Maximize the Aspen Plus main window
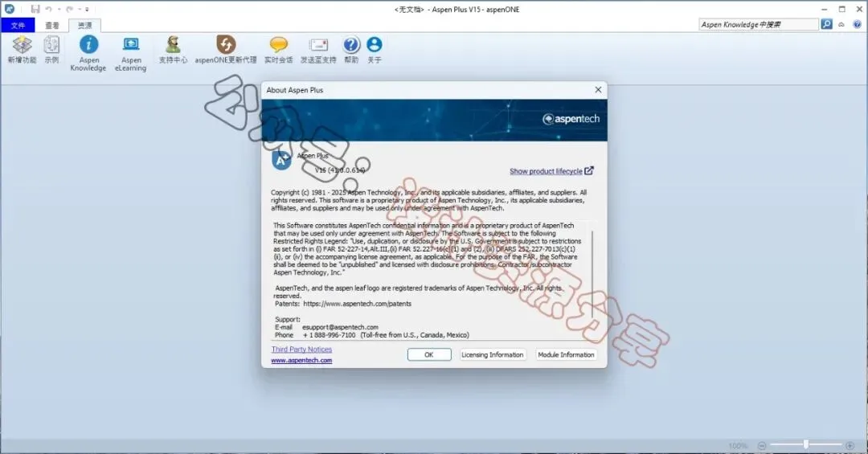This screenshot has height=454, width=868. (x=842, y=9)
